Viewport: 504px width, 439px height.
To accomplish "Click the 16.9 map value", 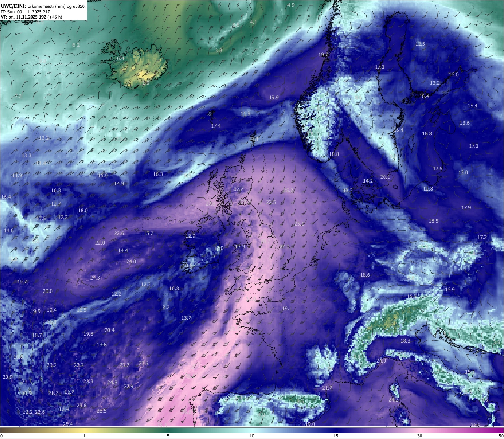I will coord(450,290).
